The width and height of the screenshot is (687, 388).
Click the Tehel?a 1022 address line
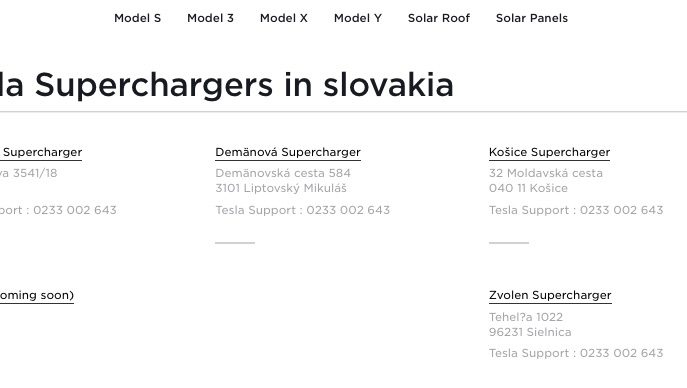coord(526,317)
